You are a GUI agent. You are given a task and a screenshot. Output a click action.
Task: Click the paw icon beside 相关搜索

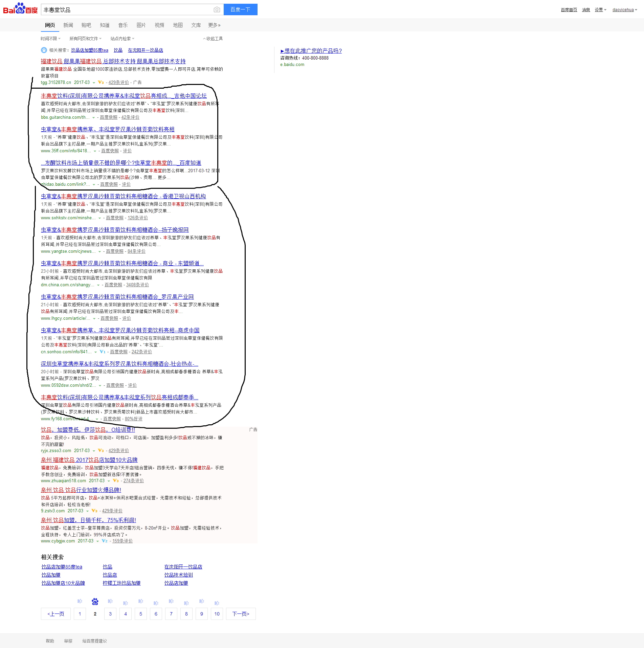coord(44,50)
